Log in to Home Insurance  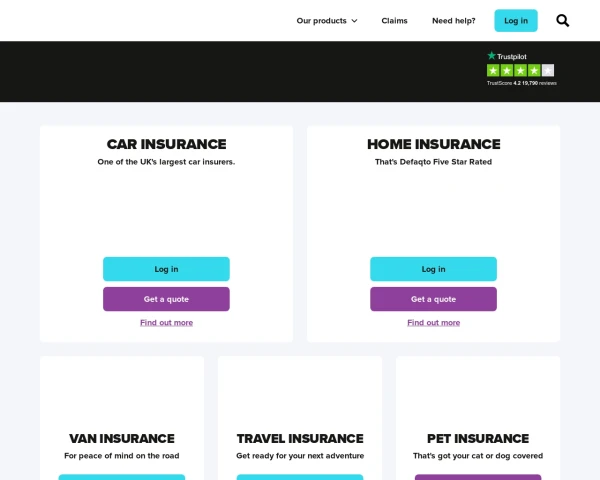(x=434, y=269)
